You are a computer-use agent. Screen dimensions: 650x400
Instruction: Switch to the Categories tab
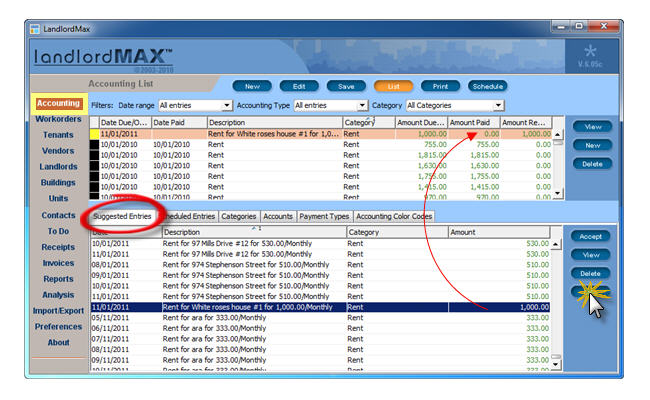[x=238, y=216]
